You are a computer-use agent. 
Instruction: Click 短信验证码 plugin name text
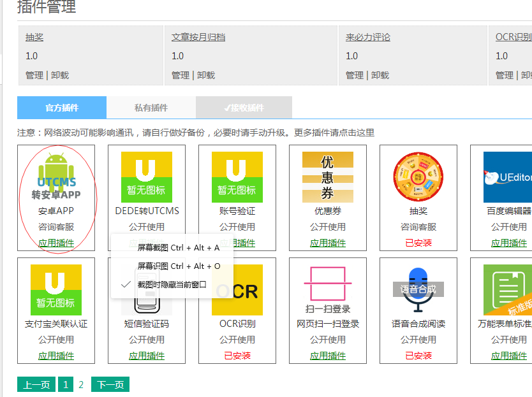147,324
